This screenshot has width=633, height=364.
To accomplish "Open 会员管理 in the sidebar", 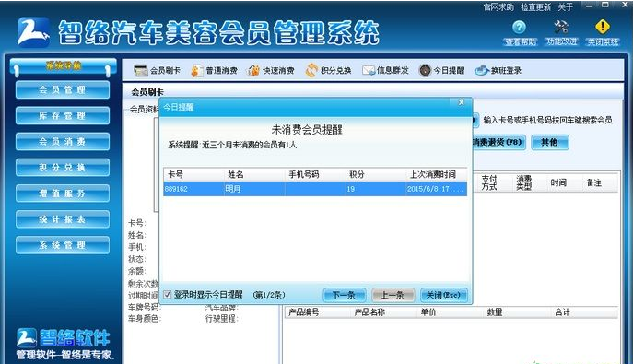I will point(63,90).
